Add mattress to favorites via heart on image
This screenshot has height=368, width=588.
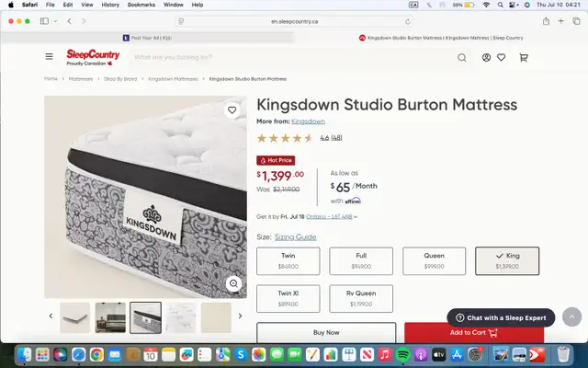pos(232,110)
